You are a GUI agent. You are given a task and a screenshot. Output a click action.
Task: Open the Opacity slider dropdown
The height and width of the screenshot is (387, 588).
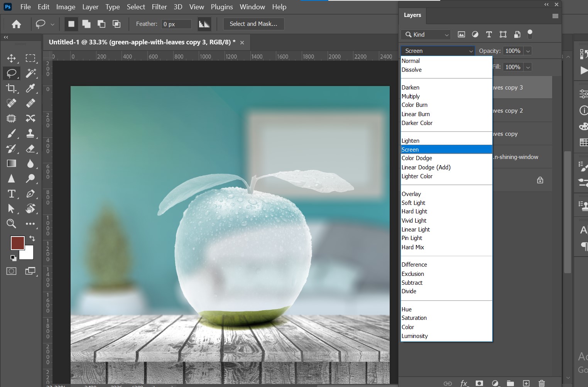coord(528,51)
